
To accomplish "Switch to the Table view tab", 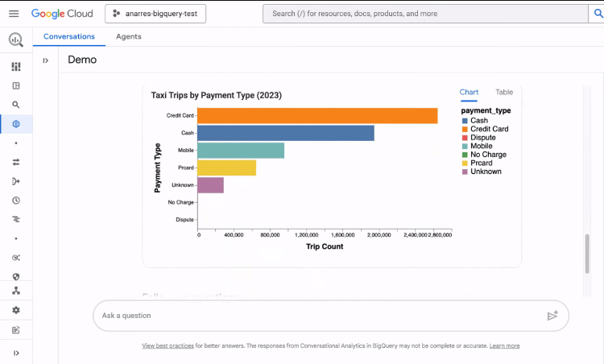I will (504, 93).
